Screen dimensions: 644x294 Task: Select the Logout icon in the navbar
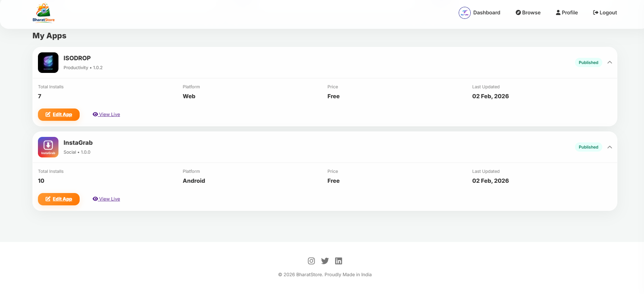coord(595,12)
